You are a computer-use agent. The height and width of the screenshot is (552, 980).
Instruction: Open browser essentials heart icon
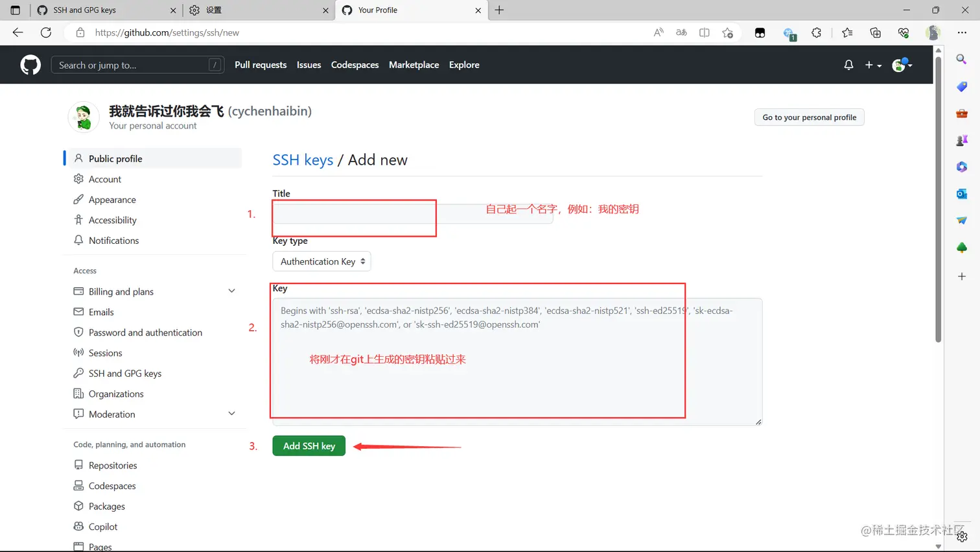point(904,32)
